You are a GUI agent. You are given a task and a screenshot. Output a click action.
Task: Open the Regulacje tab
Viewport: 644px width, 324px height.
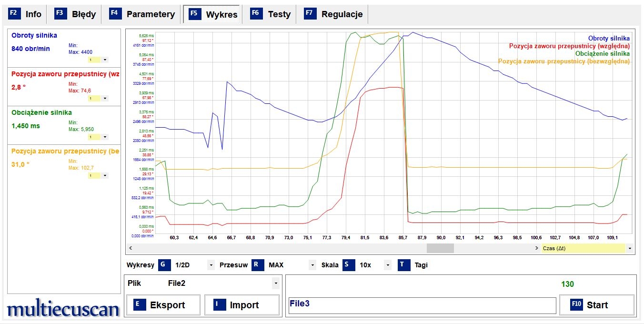[334, 14]
